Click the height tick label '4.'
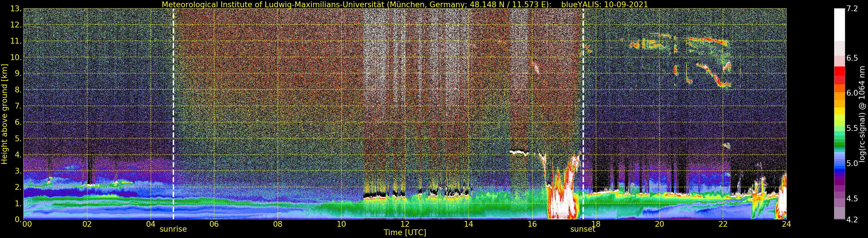The width and height of the screenshot is (868, 238). (x=18, y=155)
